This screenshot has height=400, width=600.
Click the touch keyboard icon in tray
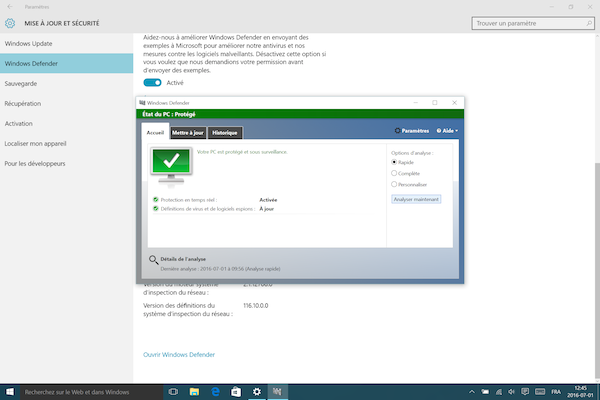[540, 392]
